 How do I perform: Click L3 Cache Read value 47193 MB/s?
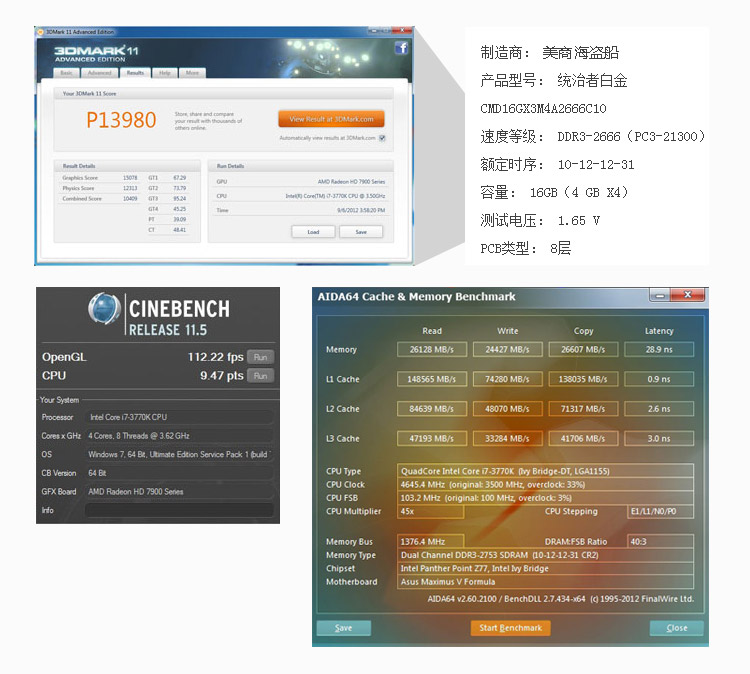(431, 439)
